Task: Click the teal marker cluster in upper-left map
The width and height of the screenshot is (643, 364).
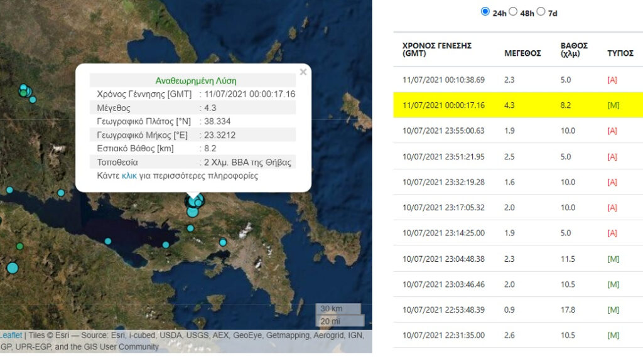Action: (24, 92)
